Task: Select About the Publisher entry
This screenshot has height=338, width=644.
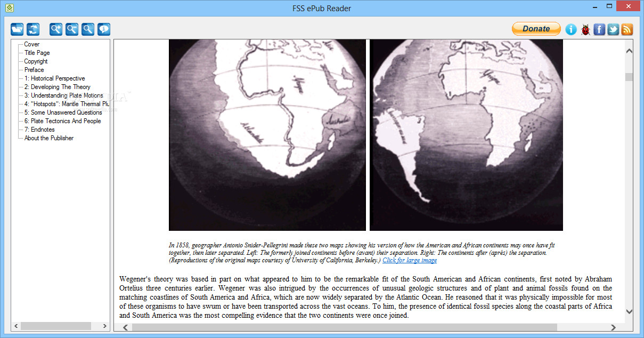Action: [49, 138]
